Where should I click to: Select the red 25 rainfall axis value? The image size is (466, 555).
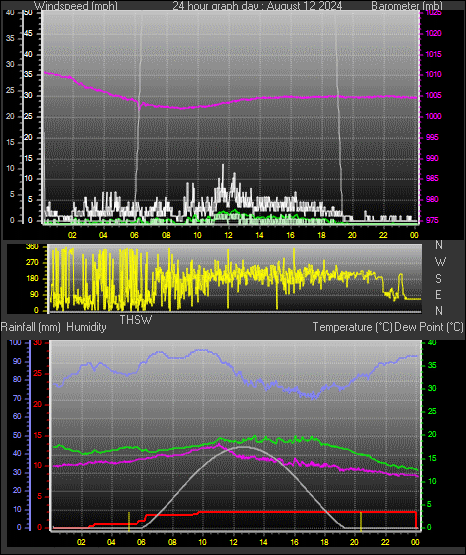click(x=37, y=373)
